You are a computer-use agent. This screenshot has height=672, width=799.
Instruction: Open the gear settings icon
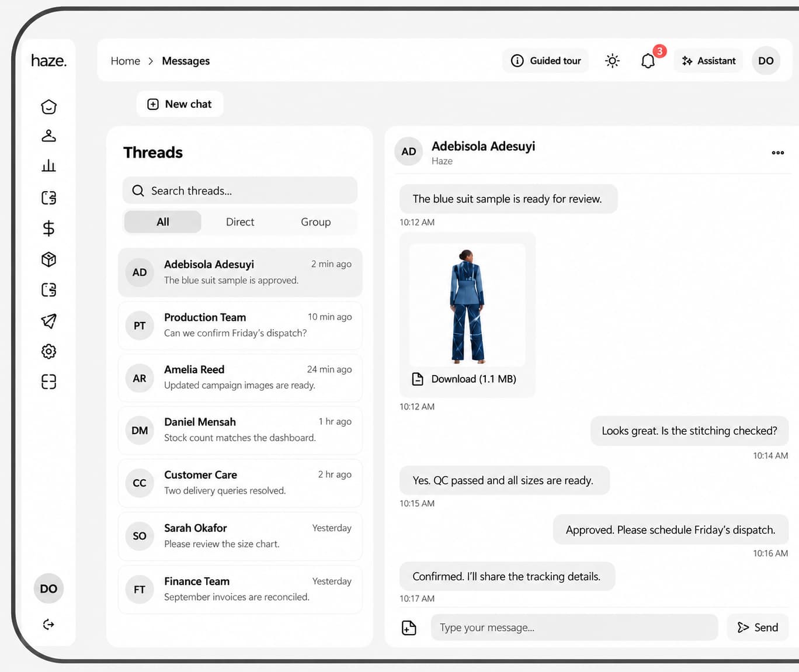(x=49, y=351)
